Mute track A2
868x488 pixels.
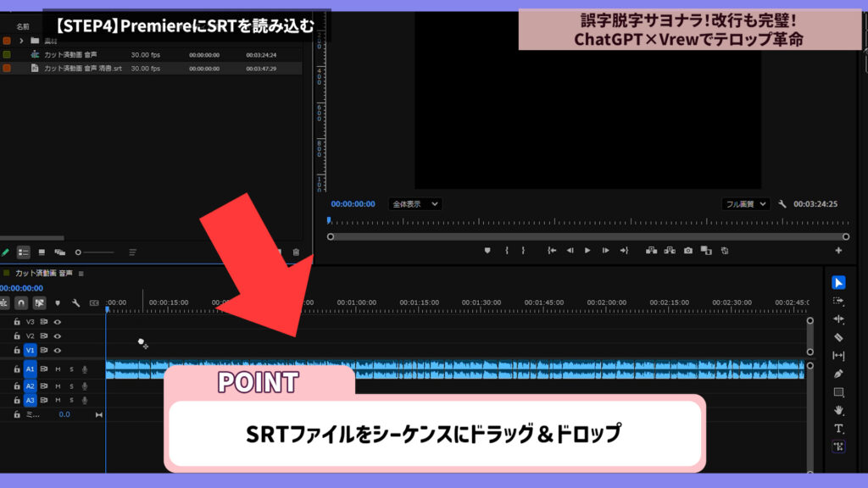coord(58,386)
